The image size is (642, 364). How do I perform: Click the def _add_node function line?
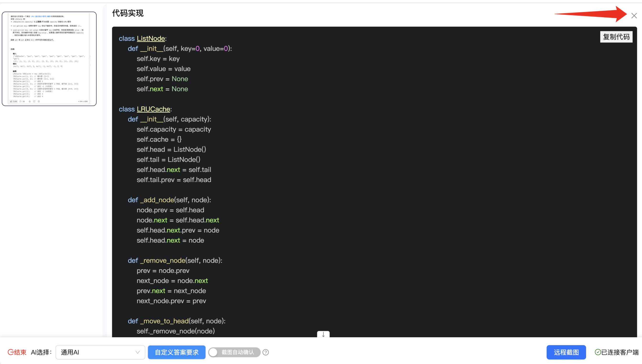click(x=169, y=200)
